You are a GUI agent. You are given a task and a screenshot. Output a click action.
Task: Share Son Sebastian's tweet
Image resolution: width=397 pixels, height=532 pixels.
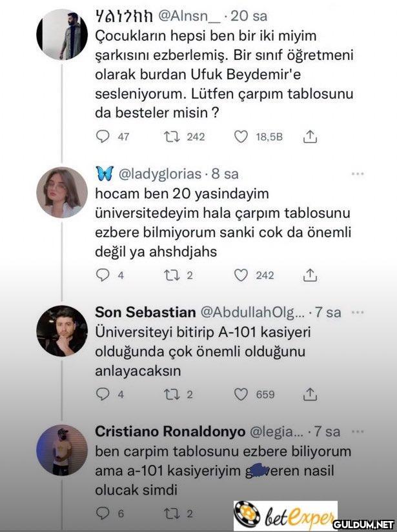click(x=310, y=394)
